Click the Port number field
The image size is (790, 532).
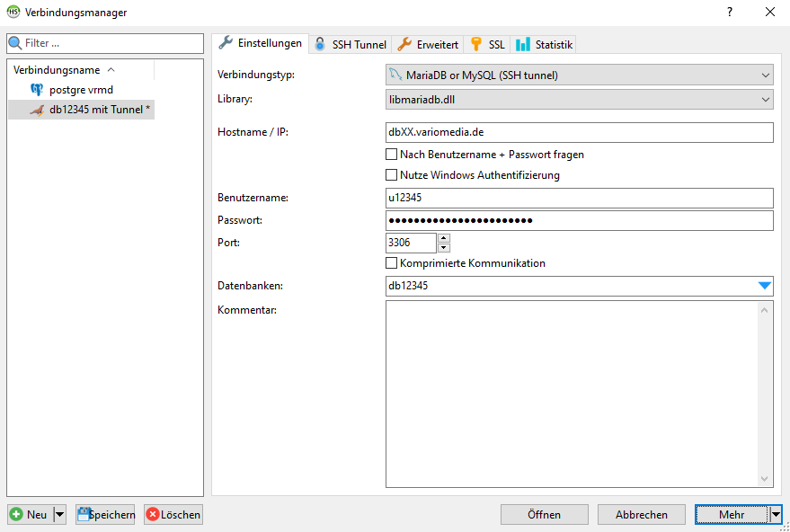[x=411, y=243]
